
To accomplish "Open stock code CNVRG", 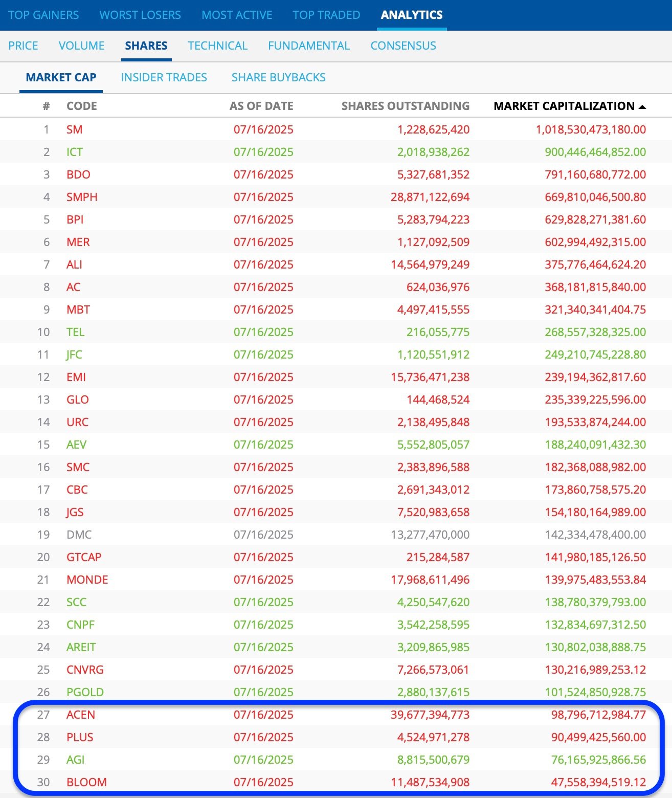I will tap(85, 670).
